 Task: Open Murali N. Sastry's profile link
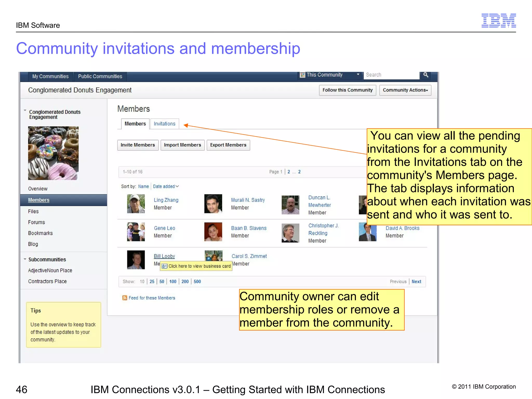pos(248,200)
